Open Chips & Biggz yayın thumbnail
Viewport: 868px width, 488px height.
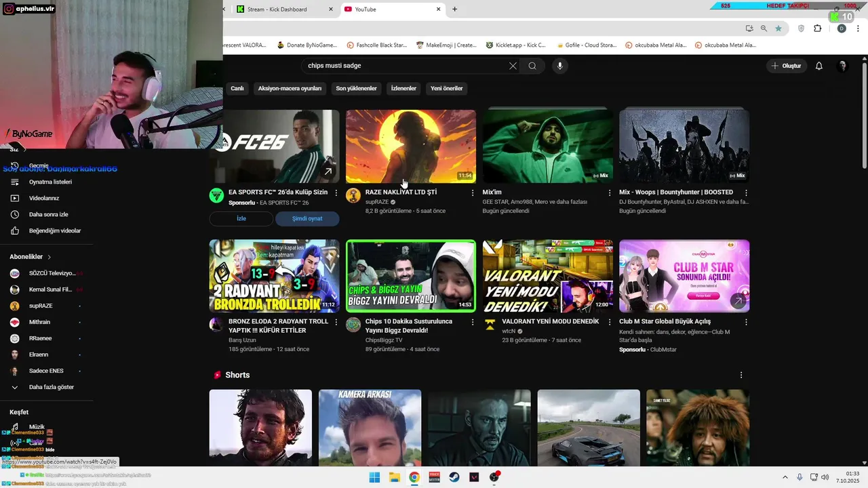pos(411,276)
